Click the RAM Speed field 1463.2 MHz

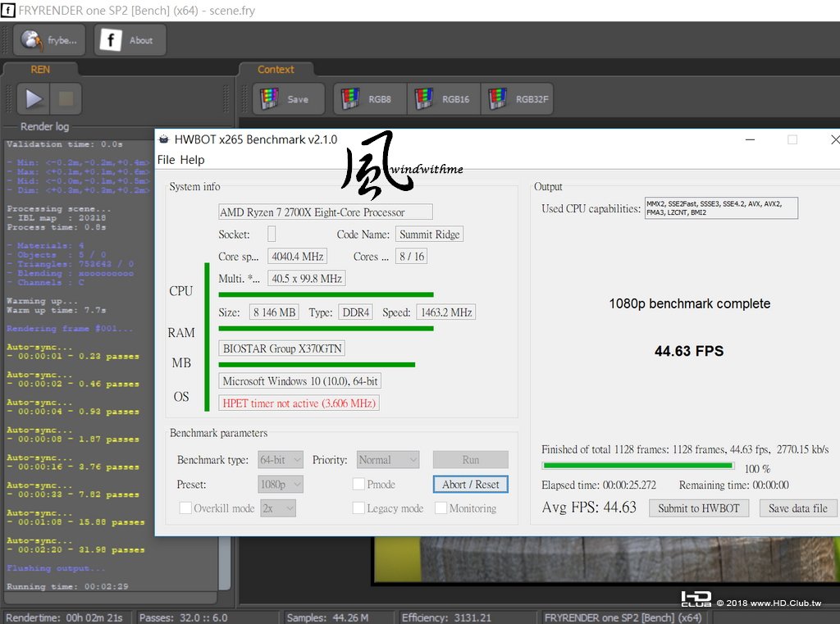[446, 312]
